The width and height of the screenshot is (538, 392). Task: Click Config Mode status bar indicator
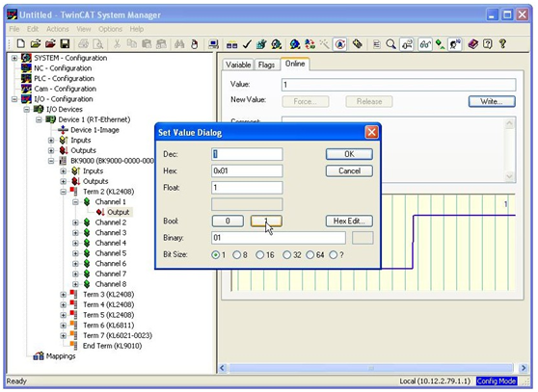coord(497,381)
